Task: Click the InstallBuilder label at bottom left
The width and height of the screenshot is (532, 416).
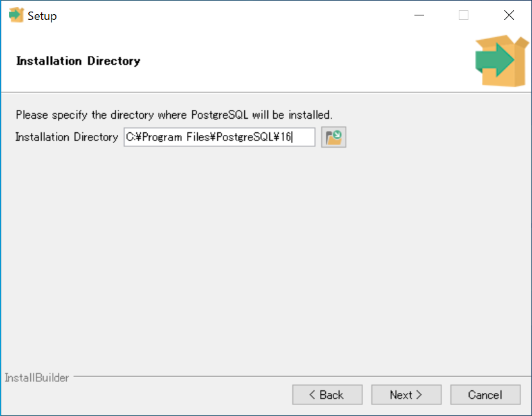Action: [x=36, y=378]
